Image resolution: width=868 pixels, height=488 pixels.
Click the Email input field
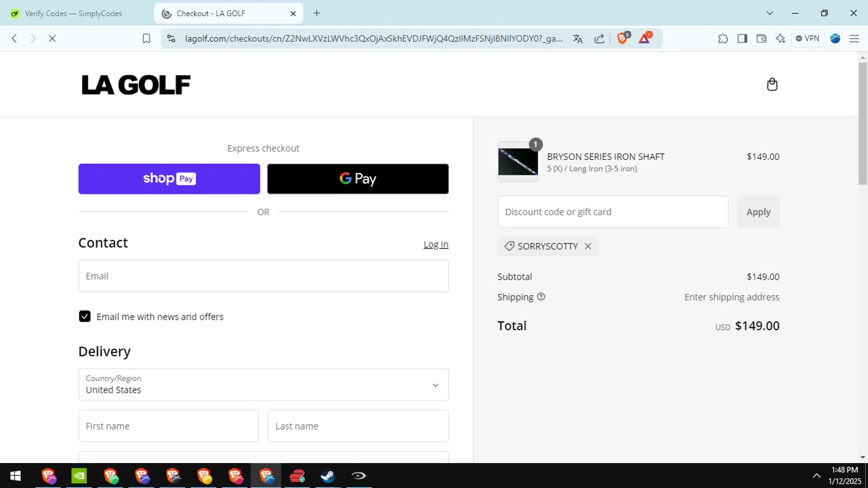(x=263, y=276)
